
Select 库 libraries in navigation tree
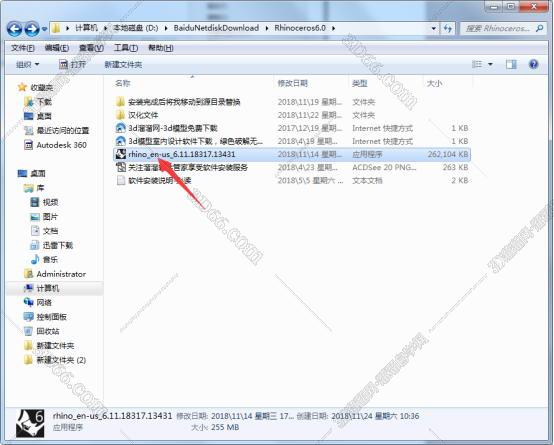40,188
